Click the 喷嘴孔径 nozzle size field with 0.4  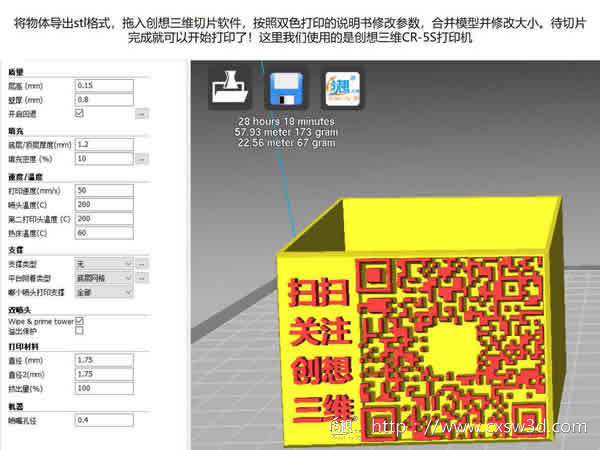pos(104,420)
